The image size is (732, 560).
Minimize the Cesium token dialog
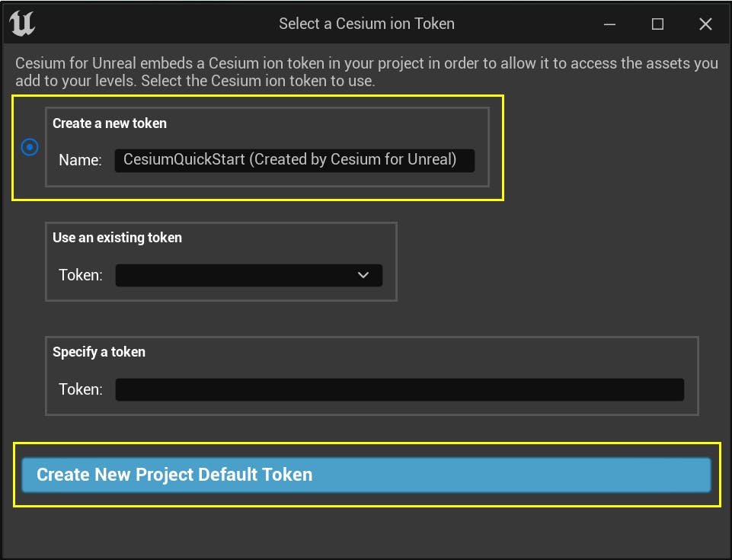[x=609, y=24]
